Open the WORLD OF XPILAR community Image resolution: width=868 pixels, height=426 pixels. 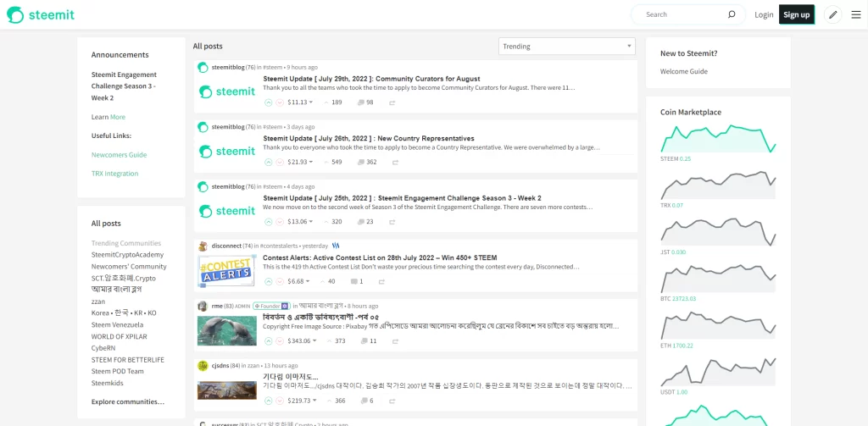pyautogui.click(x=119, y=336)
